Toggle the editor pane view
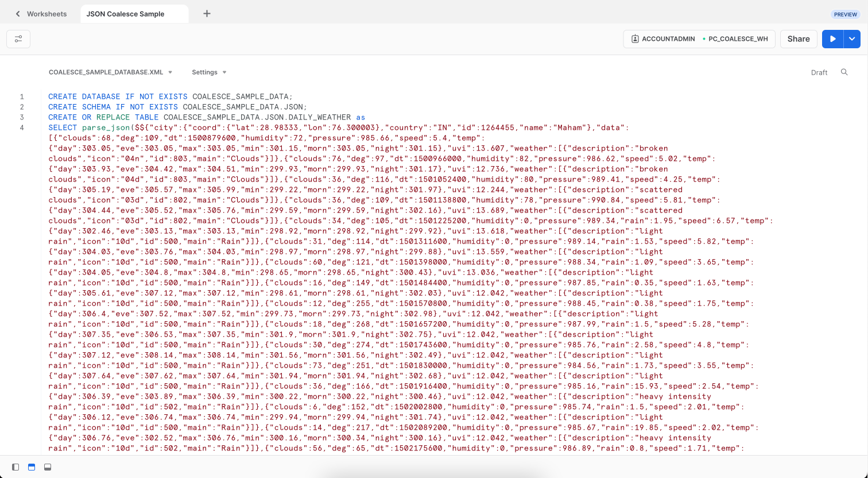 (x=32, y=467)
